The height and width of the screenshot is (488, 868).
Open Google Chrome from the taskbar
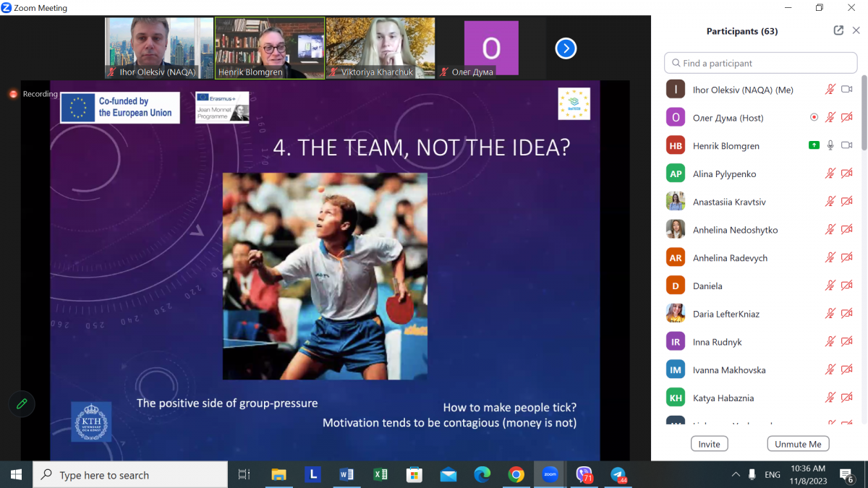point(516,475)
